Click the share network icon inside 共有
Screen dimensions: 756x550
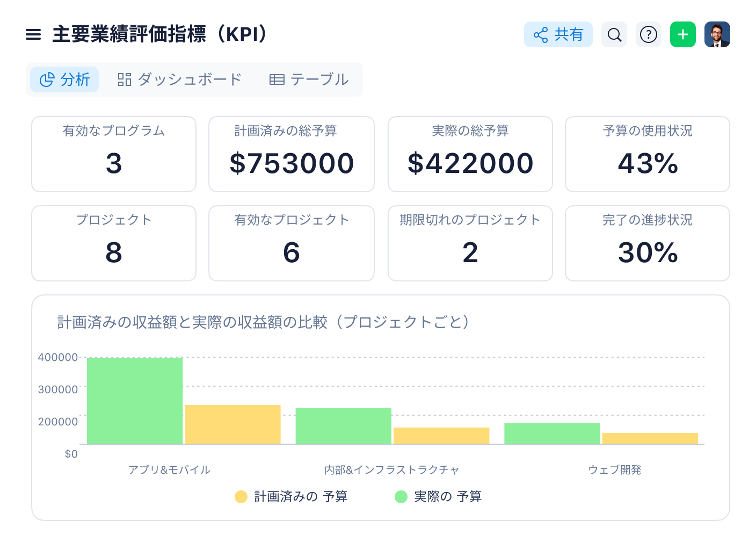(540, 34)
